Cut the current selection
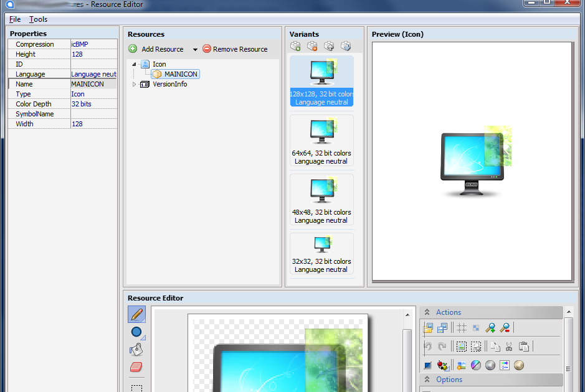 (x=510, y=347)
